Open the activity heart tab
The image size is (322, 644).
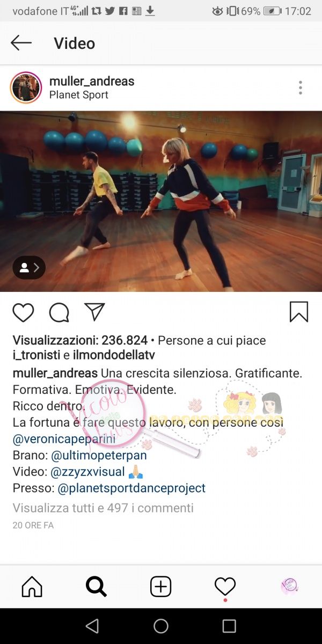tap(225, 587)
